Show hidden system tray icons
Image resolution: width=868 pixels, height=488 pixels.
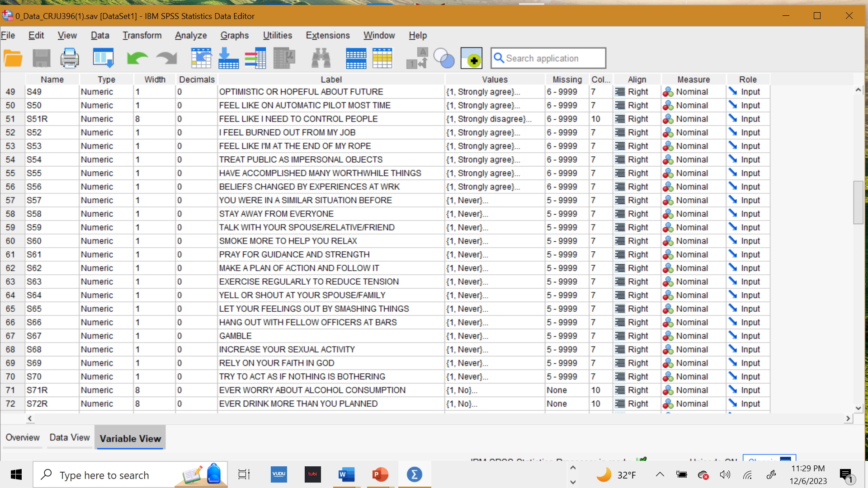tap(660, 474)
